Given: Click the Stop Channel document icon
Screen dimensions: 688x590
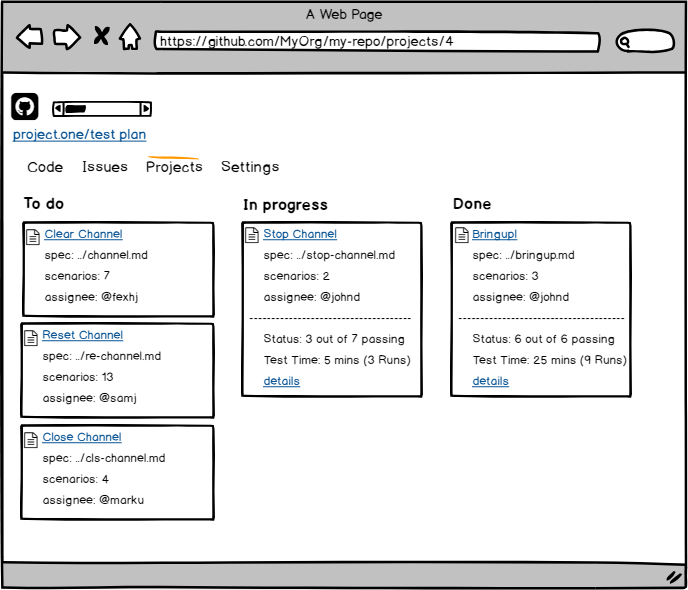Looking at the screenshot, I should click(x=252, y=235).
